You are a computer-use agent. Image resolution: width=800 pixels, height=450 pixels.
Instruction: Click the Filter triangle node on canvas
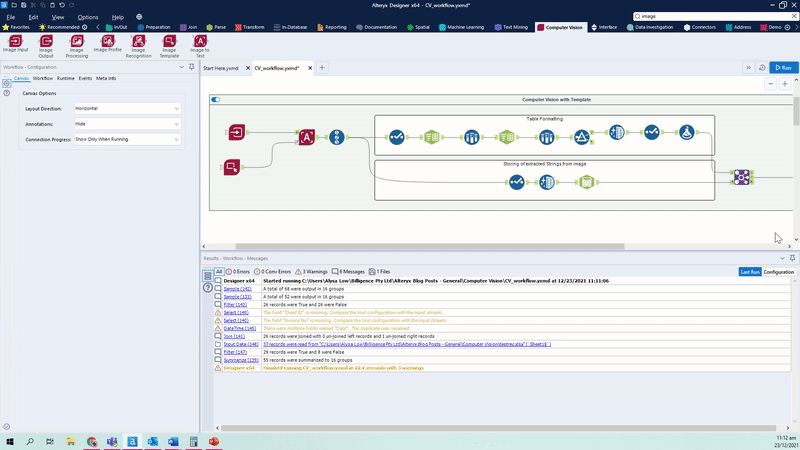[581, 137]
